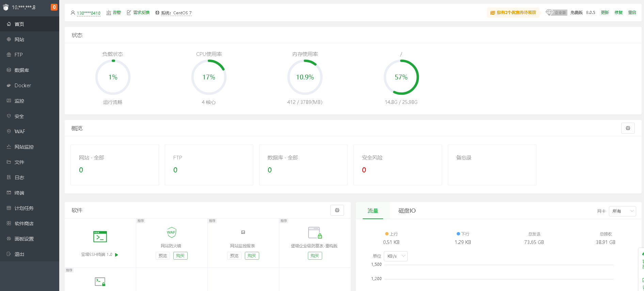The width and height of the screenshot is (644, 291).
Task: Click the CPU使用率 17% gauge
Action: (x=209, y=77)
